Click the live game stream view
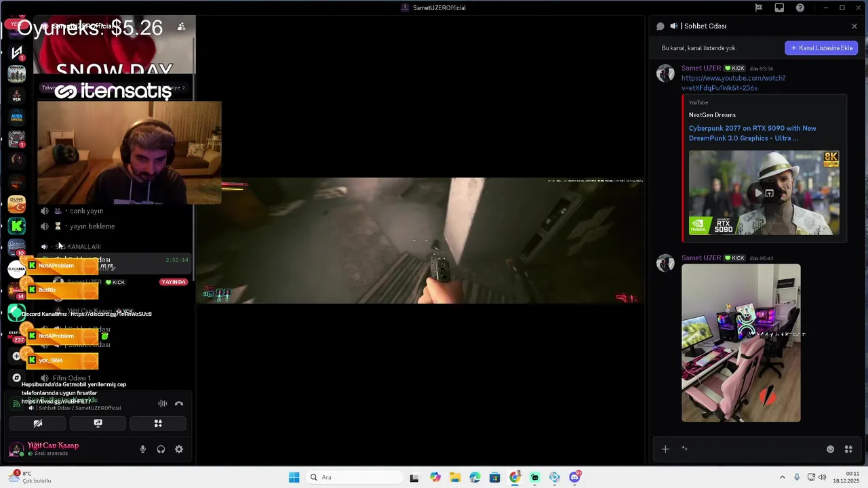The height and width of the screenshot is (488, 868). point(420,241)
